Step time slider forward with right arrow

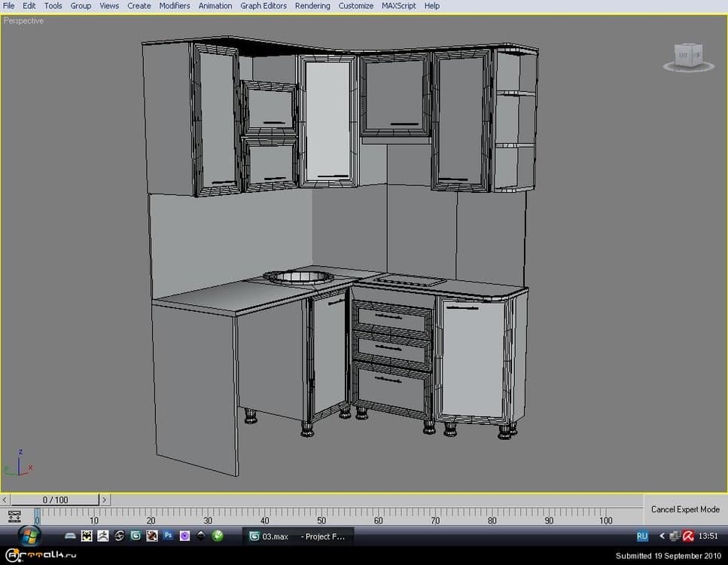pyautogui.click(x=105, y=499)
